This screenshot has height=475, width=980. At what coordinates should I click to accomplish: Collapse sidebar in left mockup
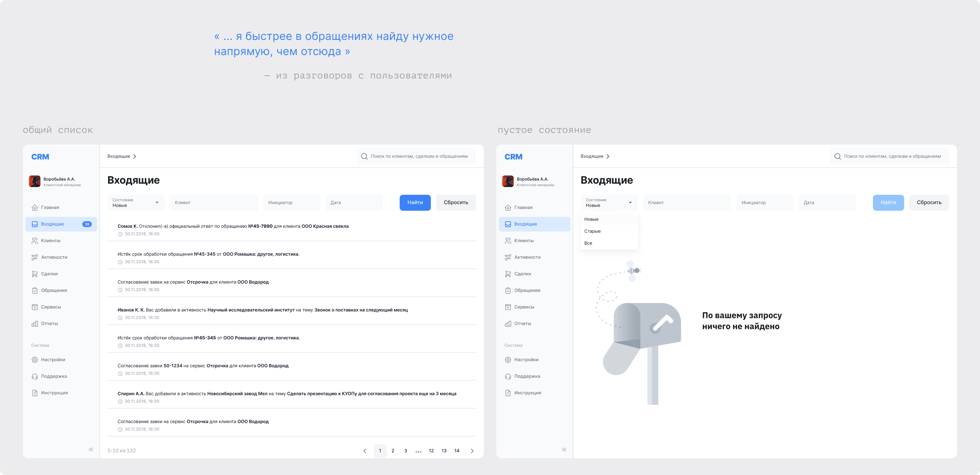[91, 450]
